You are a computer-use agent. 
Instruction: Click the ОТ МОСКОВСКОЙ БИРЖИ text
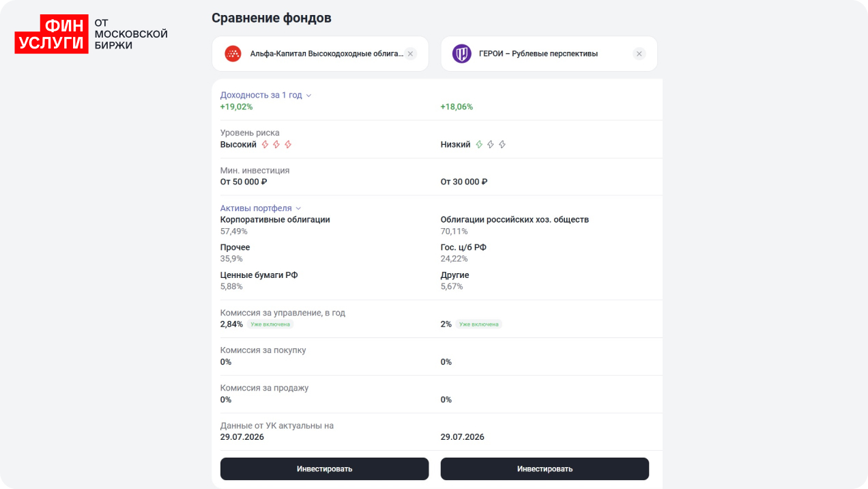tap(130, 34)
